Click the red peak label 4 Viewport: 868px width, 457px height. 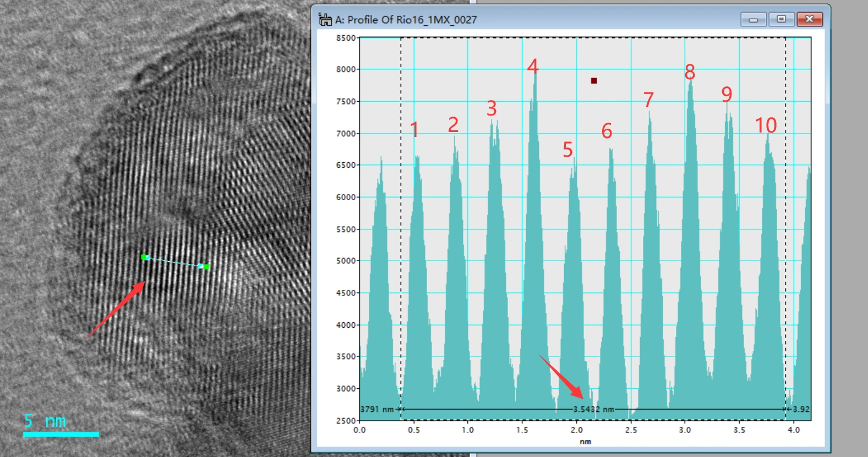pos(532,67)
